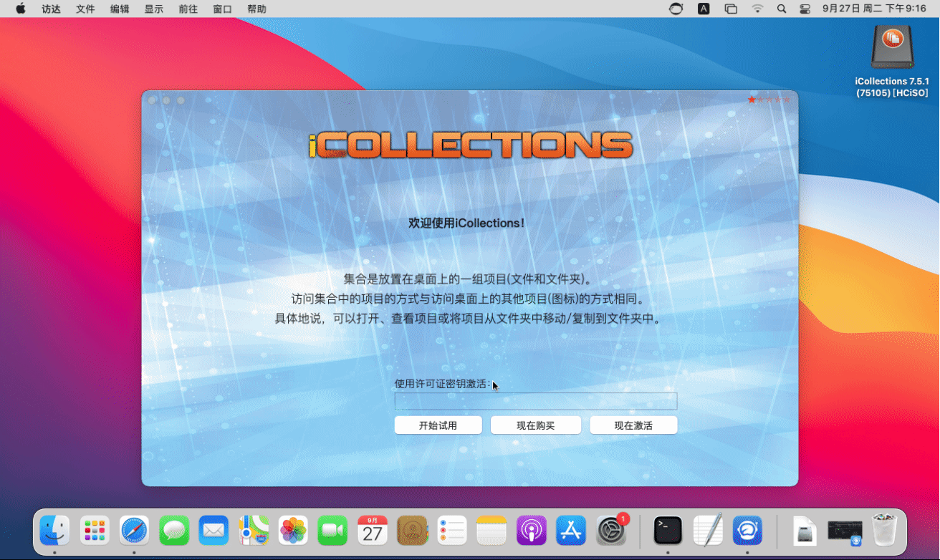
Task: Open Launchpad from the Dock
Action: coord(95,531)
